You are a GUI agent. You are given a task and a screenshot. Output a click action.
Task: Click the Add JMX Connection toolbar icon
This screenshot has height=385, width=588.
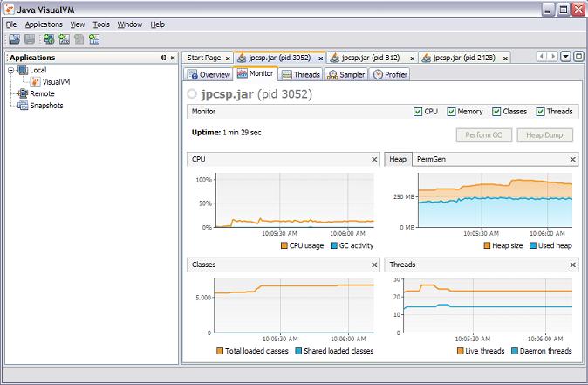[x=64, y=39]
